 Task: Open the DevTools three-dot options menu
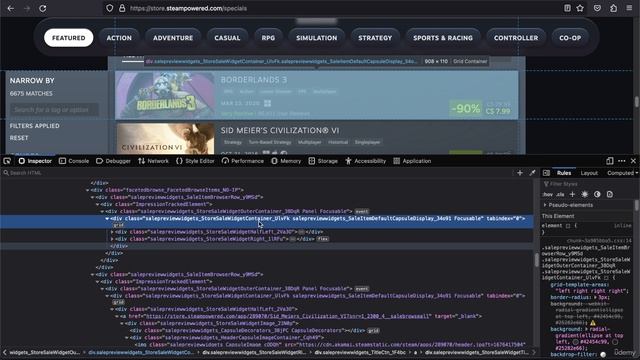[x=622, y=161]
